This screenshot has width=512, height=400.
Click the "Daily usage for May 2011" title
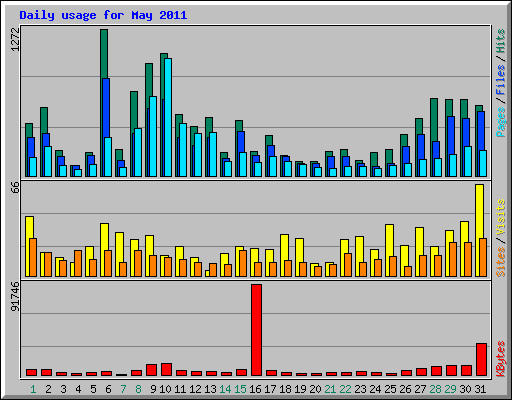(103, 15)
